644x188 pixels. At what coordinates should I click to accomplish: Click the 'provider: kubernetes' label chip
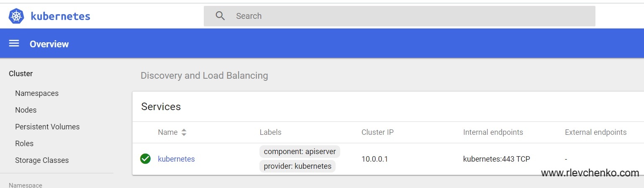point(298,166)
